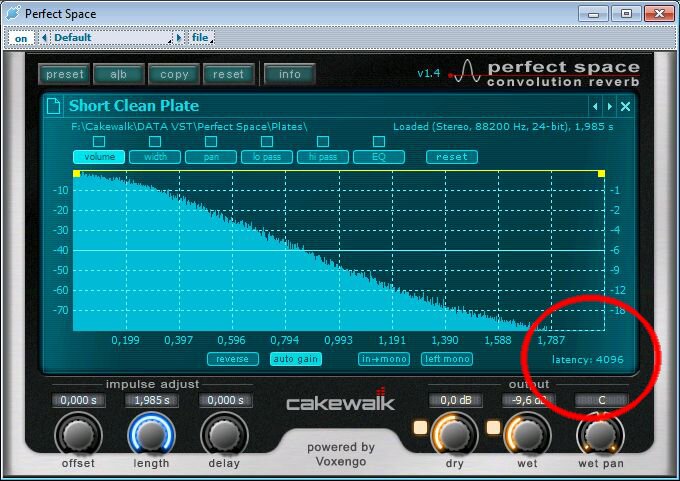Viewport: 680px width, 481px height.
Task: Maximize the Perfect Space window
Action: [626, 14]
